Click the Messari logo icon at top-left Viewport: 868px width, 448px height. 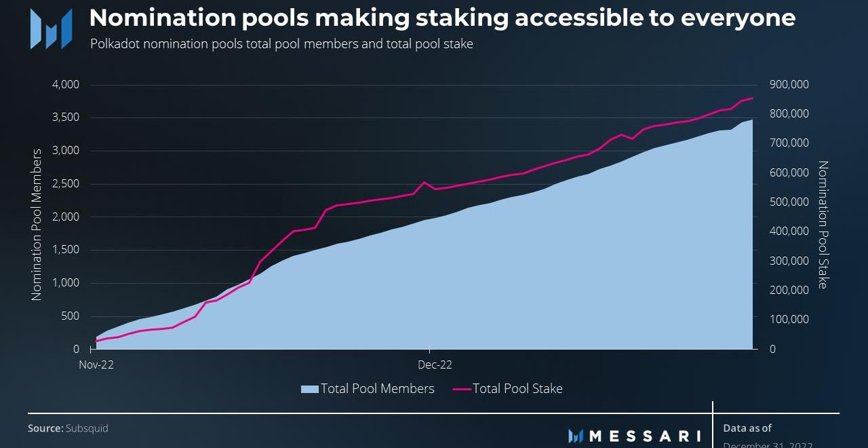coord(51,29)
